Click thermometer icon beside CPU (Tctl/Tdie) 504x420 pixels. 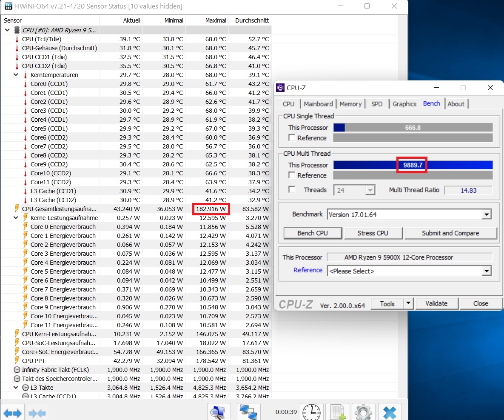[17, 39]
